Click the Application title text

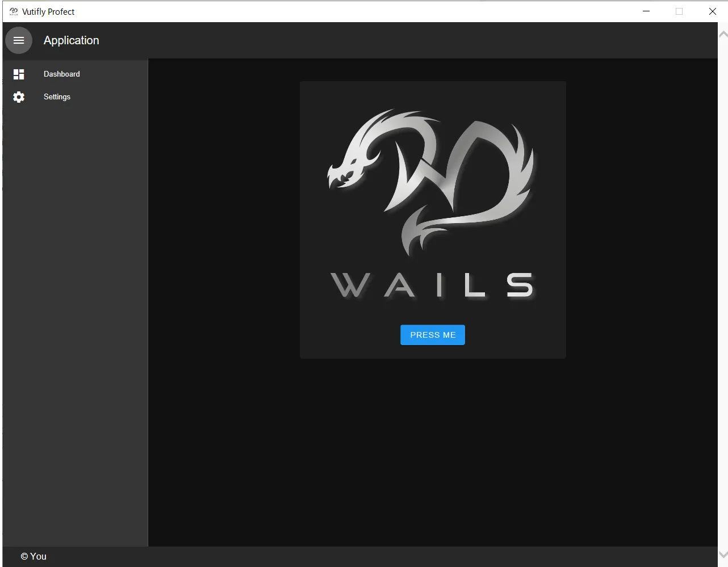72,40
